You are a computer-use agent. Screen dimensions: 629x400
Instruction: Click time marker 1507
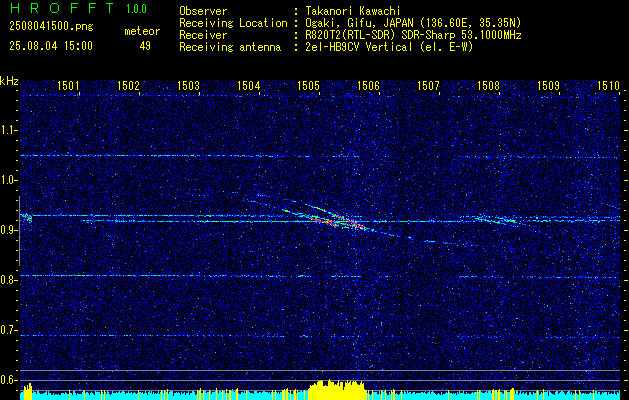coord(428,85)
